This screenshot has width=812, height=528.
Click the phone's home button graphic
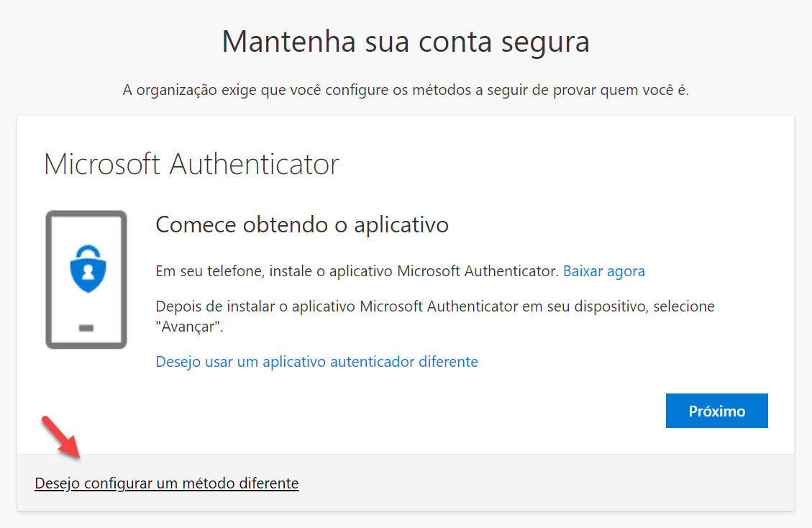point(86,328)
